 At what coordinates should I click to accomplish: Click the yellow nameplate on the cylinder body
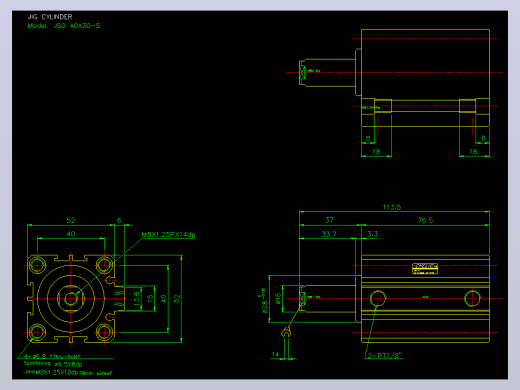click(x=425, y=269)
